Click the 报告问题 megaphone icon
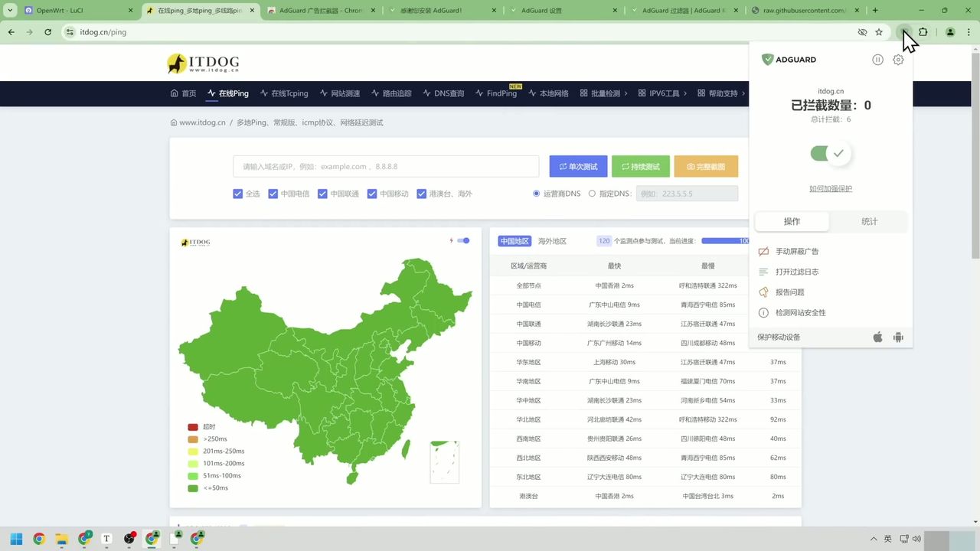Screen dimensions: 980x551 click(763, 292)
